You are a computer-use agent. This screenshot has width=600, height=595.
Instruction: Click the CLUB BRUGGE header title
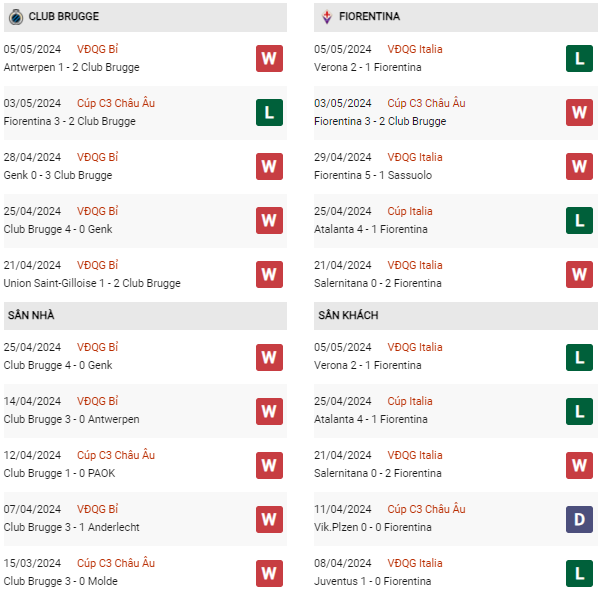[64, 17]
